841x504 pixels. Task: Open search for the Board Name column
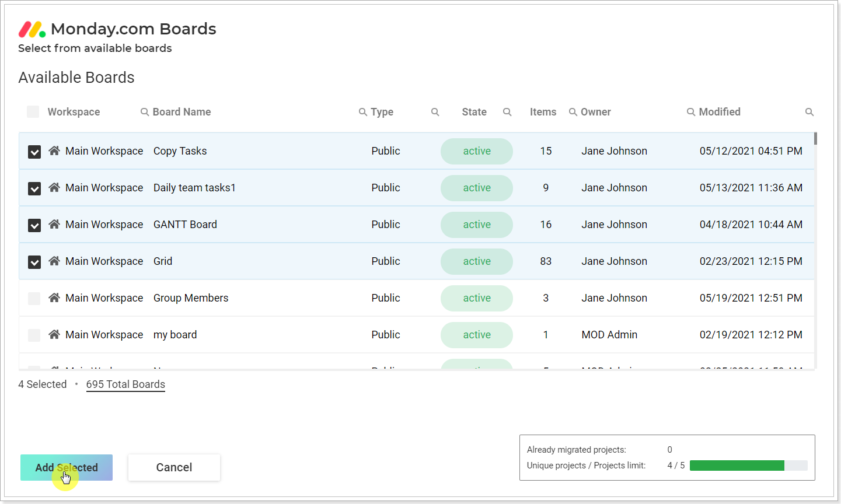coord(144,111)
